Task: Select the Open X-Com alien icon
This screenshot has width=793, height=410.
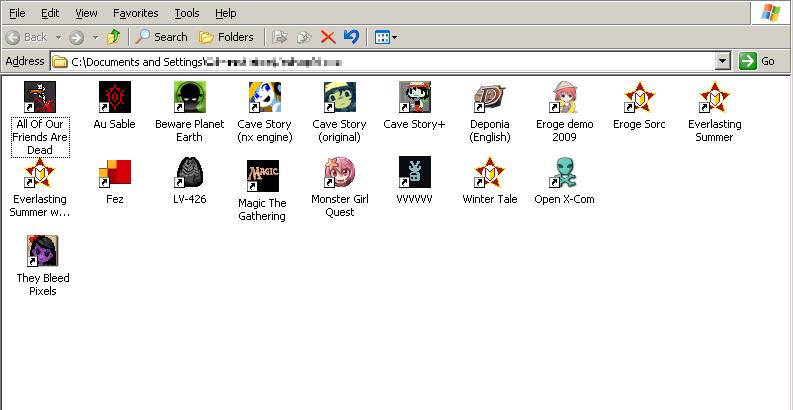Action: (564, 172)
